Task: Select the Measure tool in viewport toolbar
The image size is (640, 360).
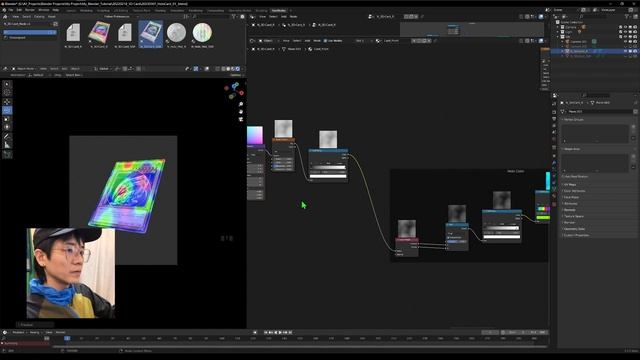Action: [x=7, y=145]
